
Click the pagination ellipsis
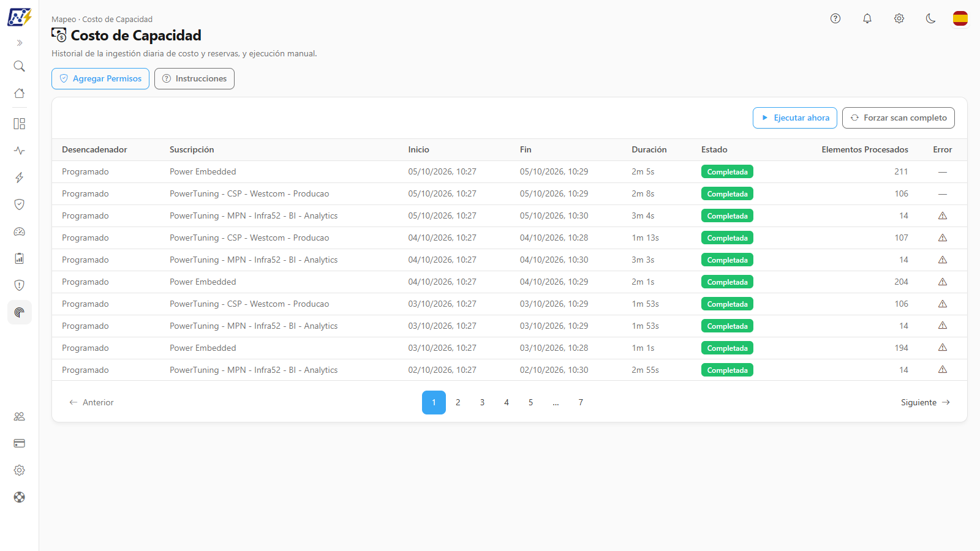[556, 402]
